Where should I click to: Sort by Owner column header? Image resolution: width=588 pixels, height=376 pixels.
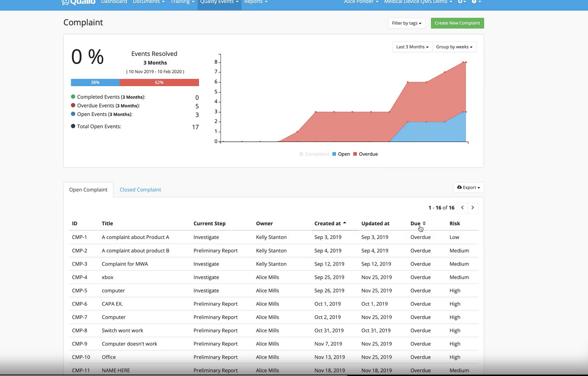click(264, 223)
